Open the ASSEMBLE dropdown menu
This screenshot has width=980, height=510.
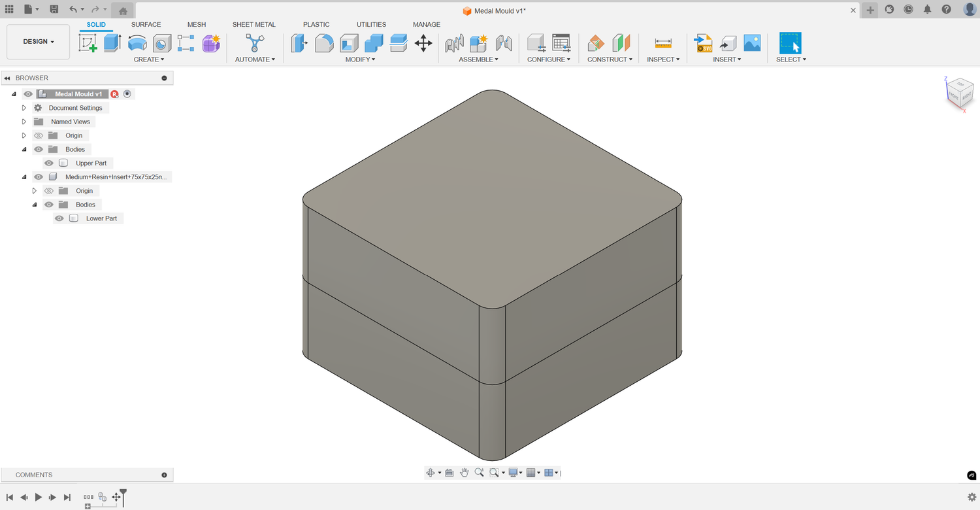(478, 59)
